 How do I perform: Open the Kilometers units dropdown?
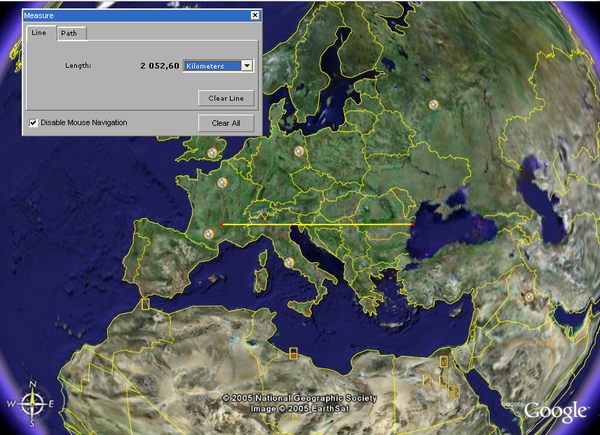click(247, 66)
